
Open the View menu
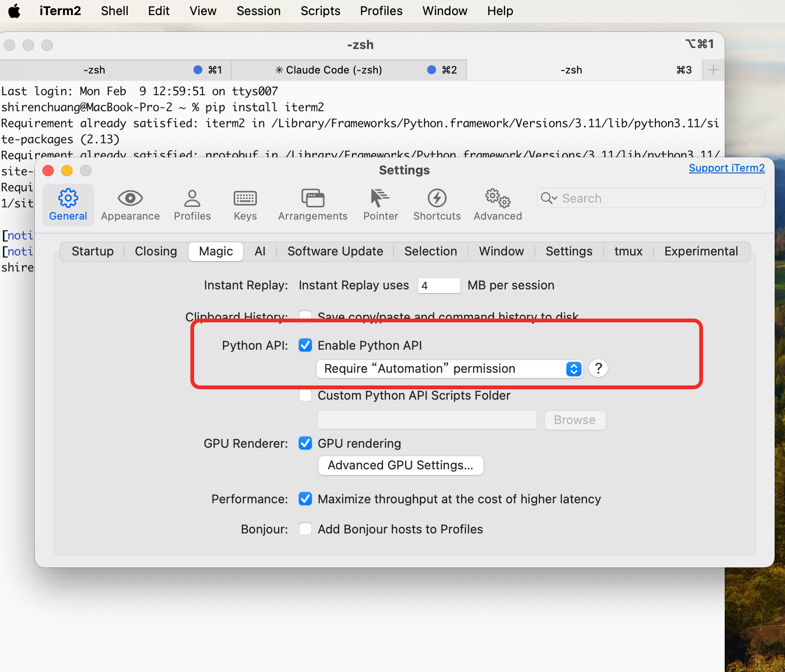203,11
